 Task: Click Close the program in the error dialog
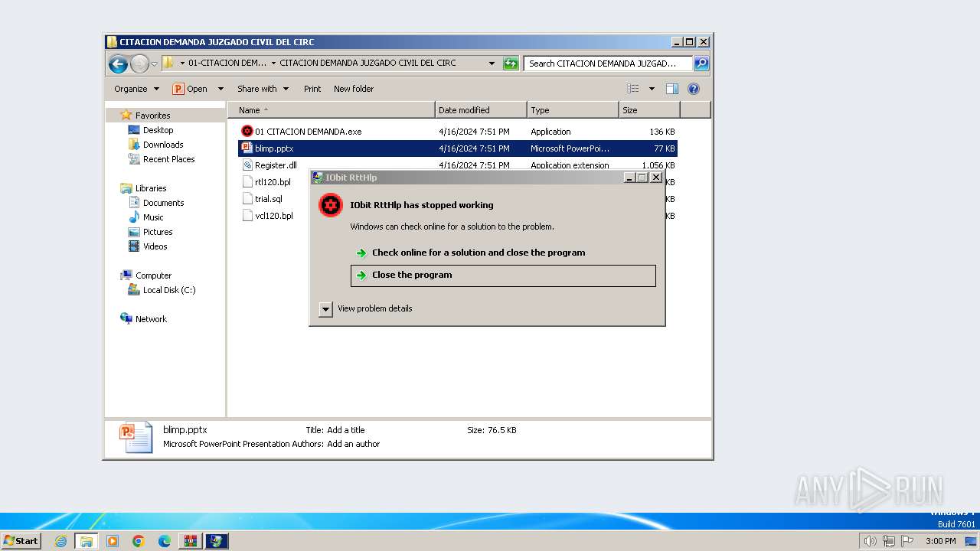[x=503, y=275]
